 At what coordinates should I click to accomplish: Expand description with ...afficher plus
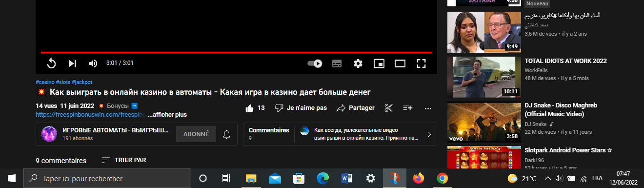pyautogui.click(x=167, y=115)
